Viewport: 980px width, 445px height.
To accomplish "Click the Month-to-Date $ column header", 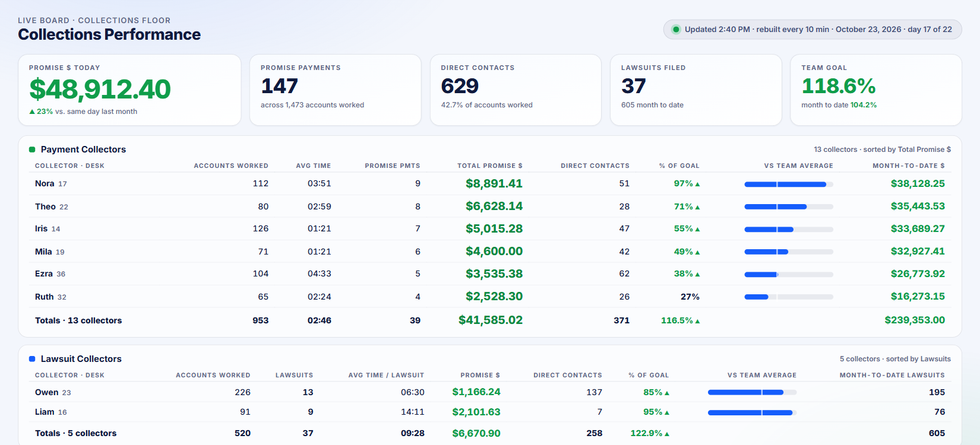I will pos(909,166).
